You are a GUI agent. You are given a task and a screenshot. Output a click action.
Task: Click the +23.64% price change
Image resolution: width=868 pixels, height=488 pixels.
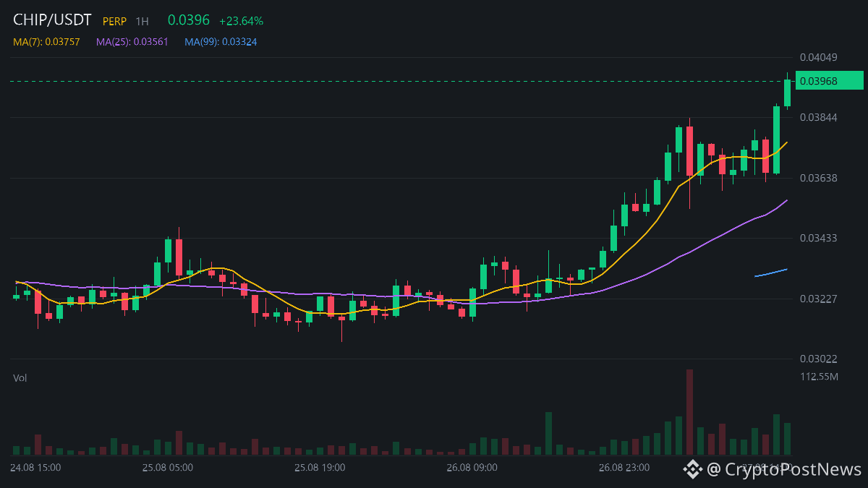pyautogui.click(x=242, y=21)
